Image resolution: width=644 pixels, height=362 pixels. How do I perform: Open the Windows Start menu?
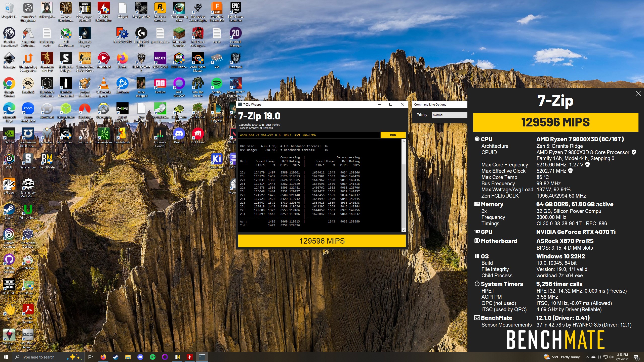(6, 357)
